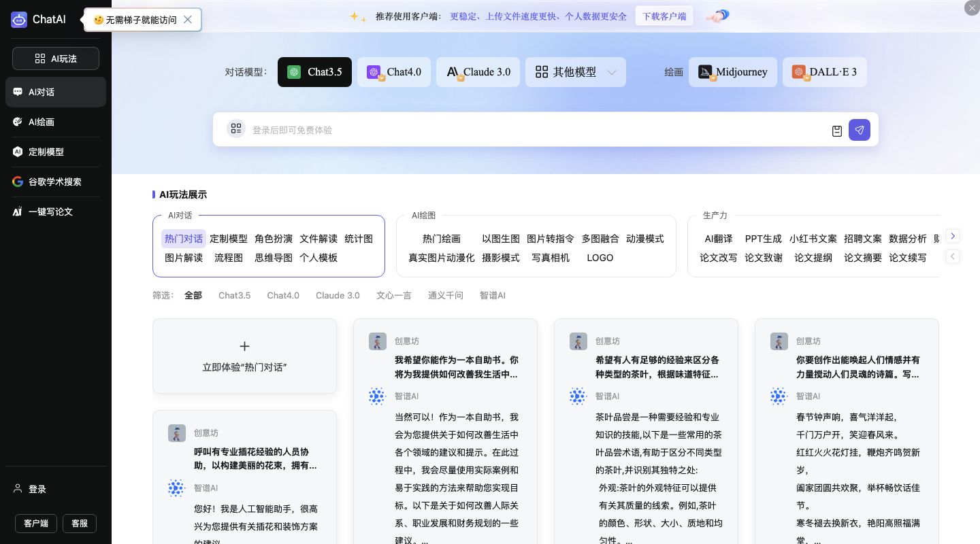This screenshot has height=544, width=980.
Task: Select PPT生成 category
Action: tap(764, 239)
